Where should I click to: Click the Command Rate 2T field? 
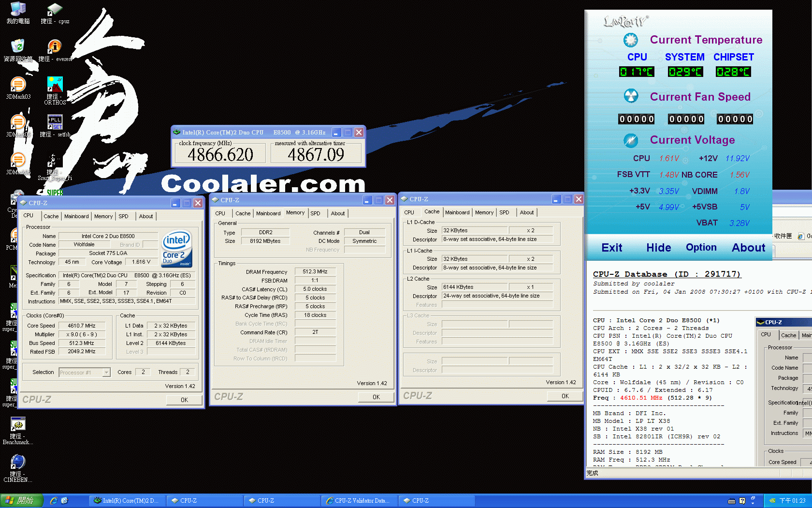point(315,332)
